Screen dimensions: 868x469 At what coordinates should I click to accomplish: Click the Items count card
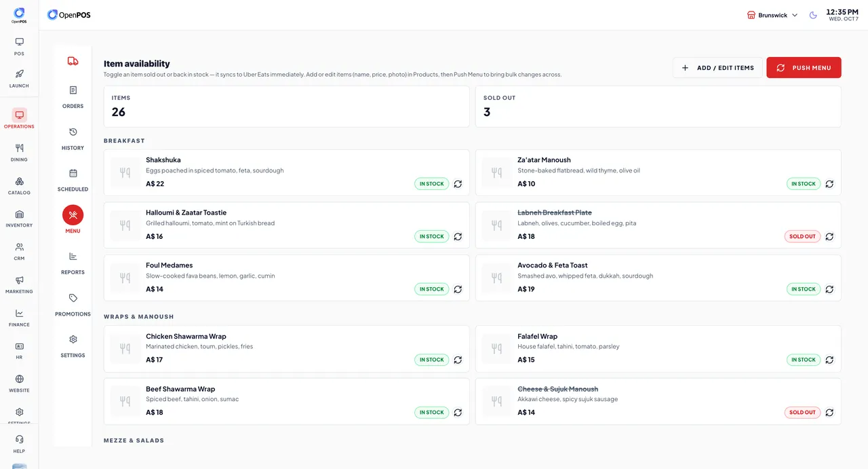pyautogui.click(x=286, y=107)
